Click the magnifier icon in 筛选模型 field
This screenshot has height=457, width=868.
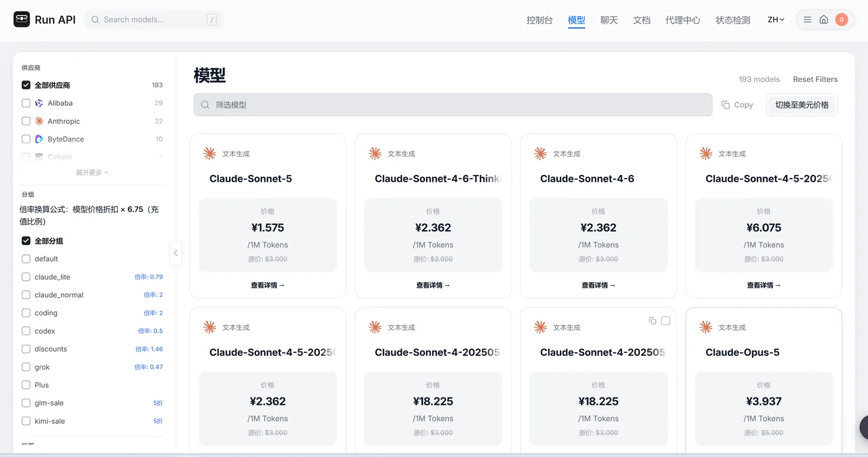(205, 105)
